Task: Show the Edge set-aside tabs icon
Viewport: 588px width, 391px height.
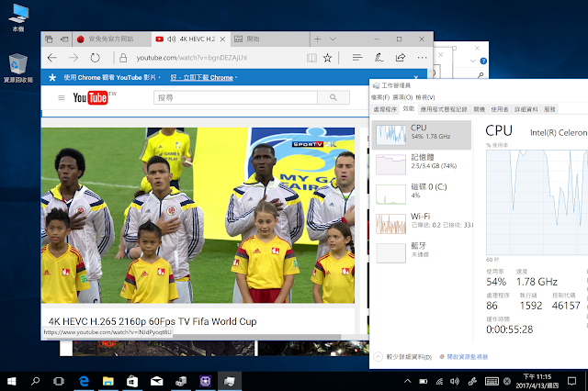Action: point(49,39)
